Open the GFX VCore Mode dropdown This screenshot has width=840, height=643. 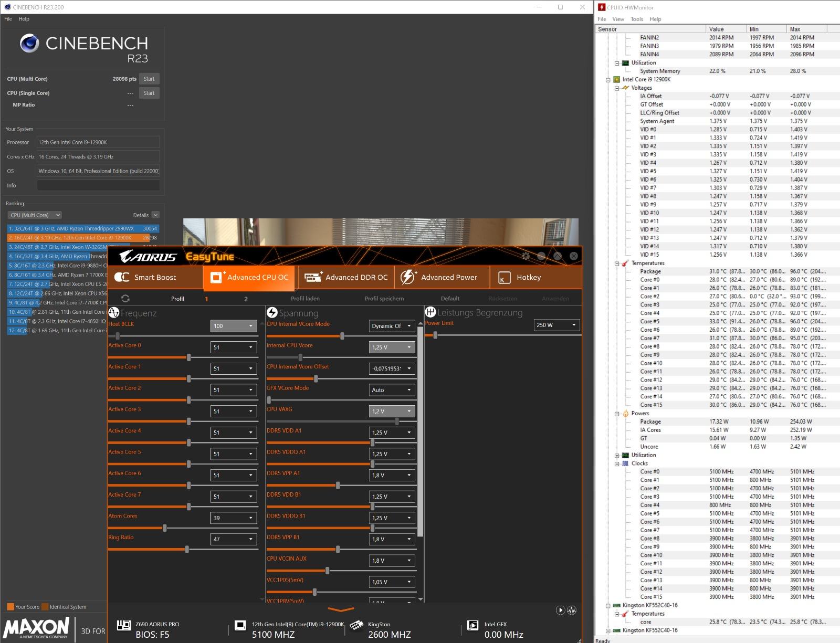tap(392, 390)
